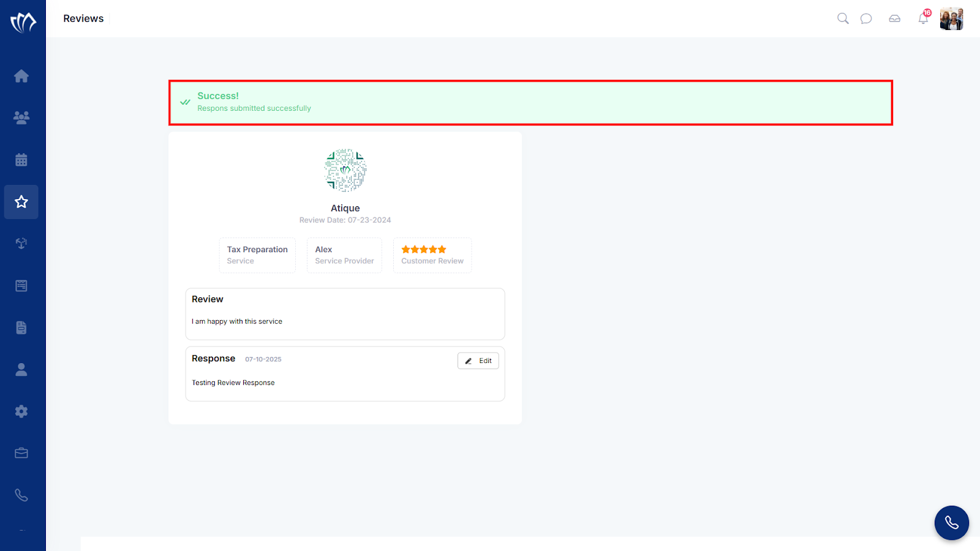Open the user profile photo menu

pos(952,19)
